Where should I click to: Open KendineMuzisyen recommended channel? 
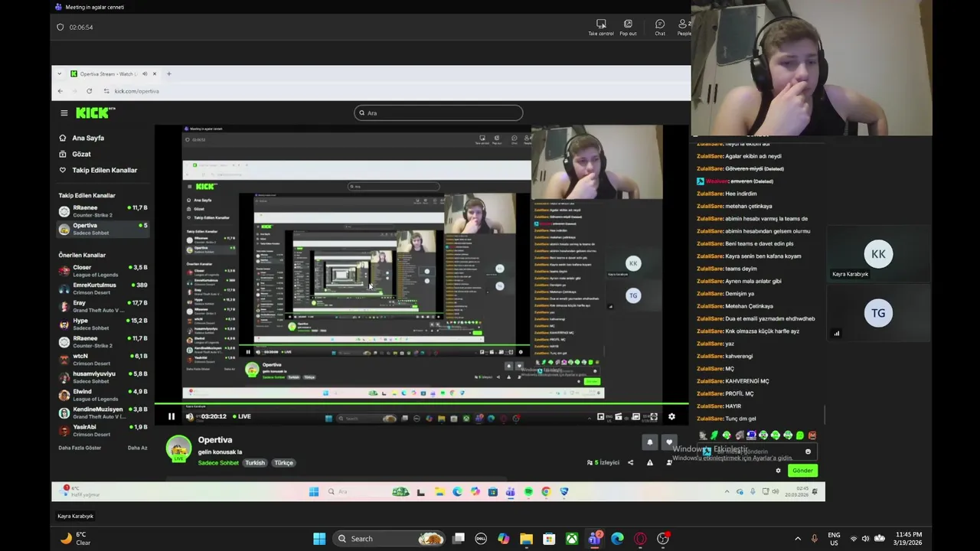pyautogui.click(x=103, y=412)
